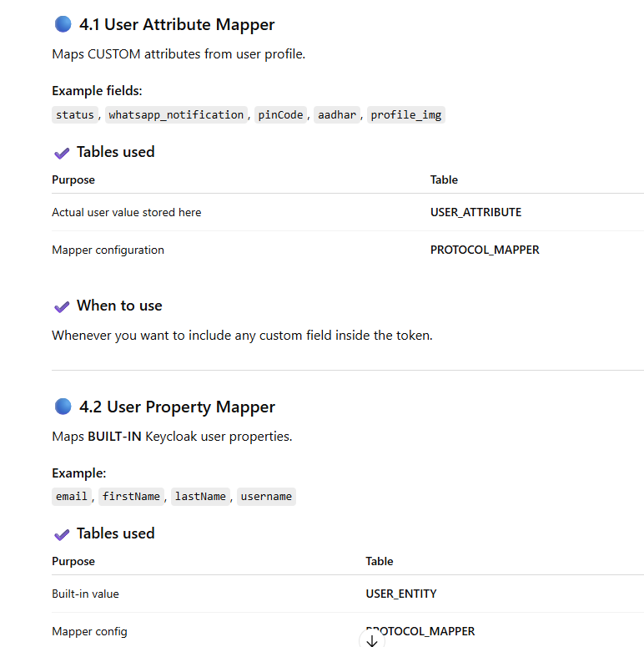Click the blue circle beside 4.2 heading
The width and height of the screenshot is (644, 647).
point(63,407)
